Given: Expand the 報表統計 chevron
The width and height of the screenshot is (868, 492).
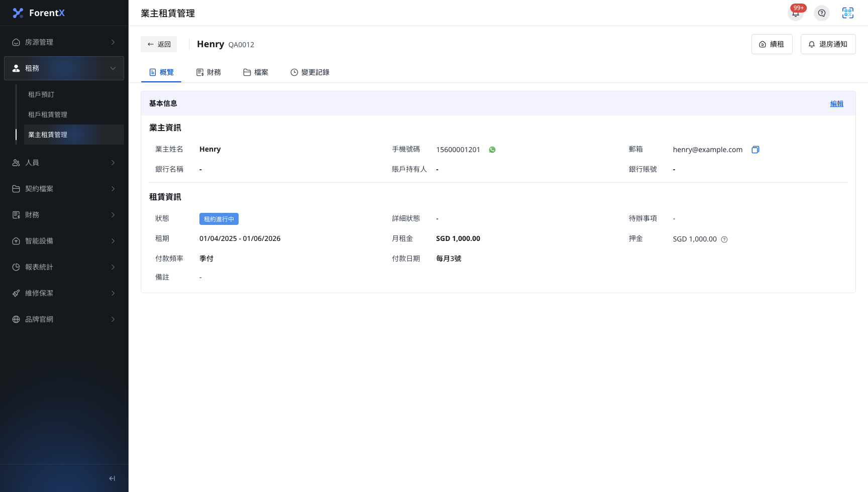Looking at the screenshot, I should (113, 267).
